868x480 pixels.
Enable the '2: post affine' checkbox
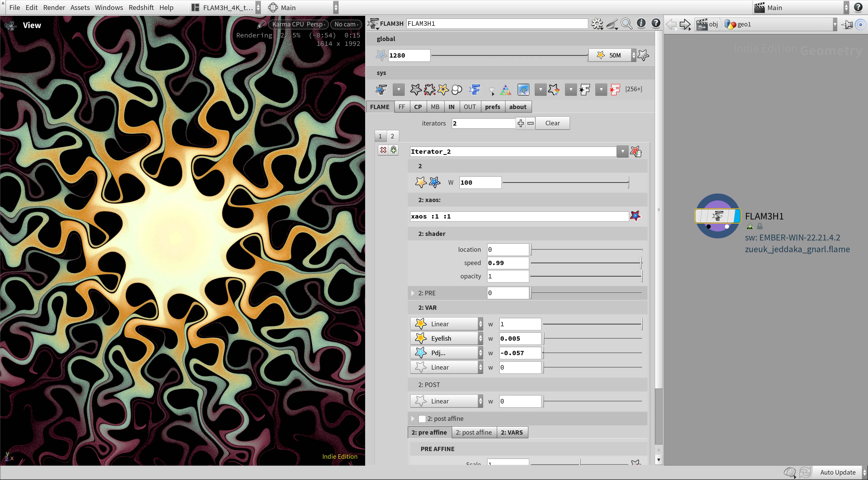click(x=422, y=419)
